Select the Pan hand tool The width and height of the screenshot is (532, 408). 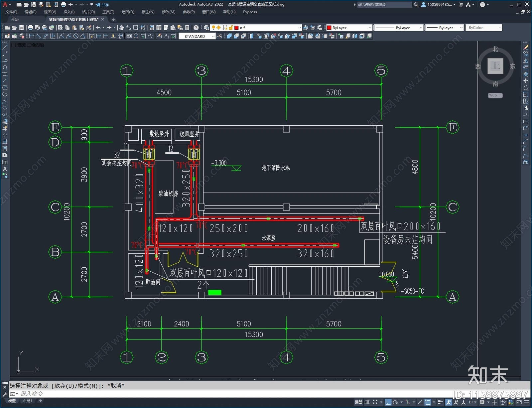click(x=122, y=28)
